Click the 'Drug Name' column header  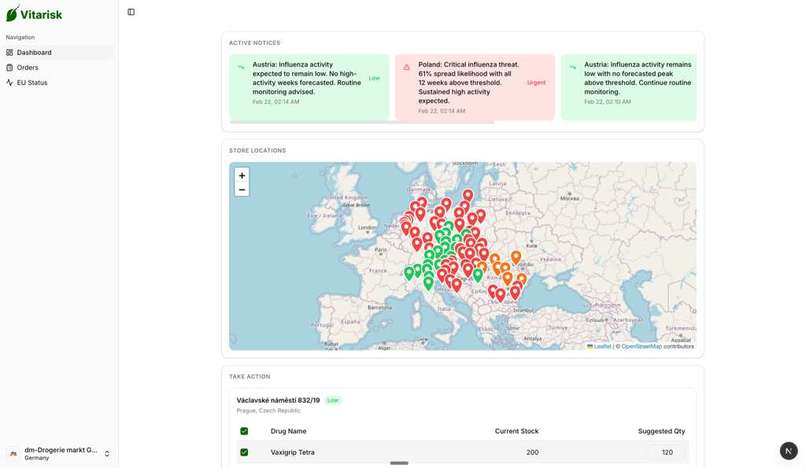pyautogui.click(x=288, y=431)
